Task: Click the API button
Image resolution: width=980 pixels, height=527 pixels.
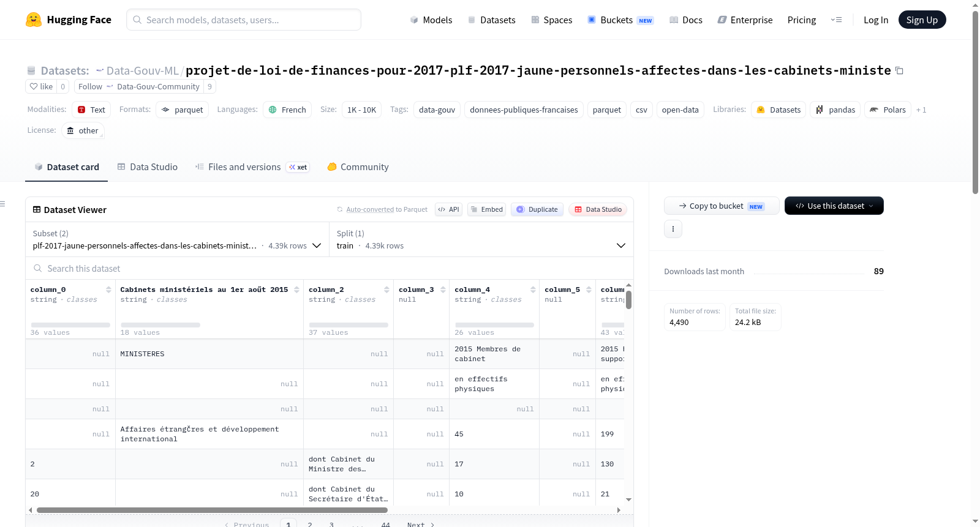Action: coord(448,209)
